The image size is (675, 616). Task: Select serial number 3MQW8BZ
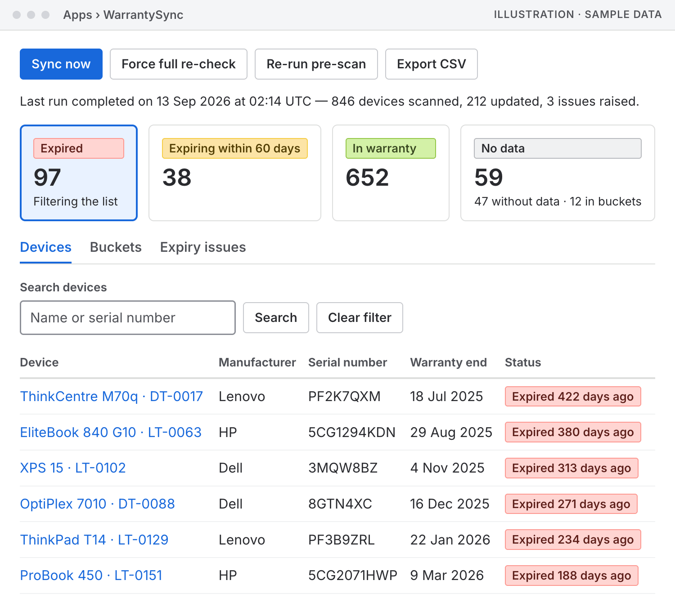click(343, 468)
